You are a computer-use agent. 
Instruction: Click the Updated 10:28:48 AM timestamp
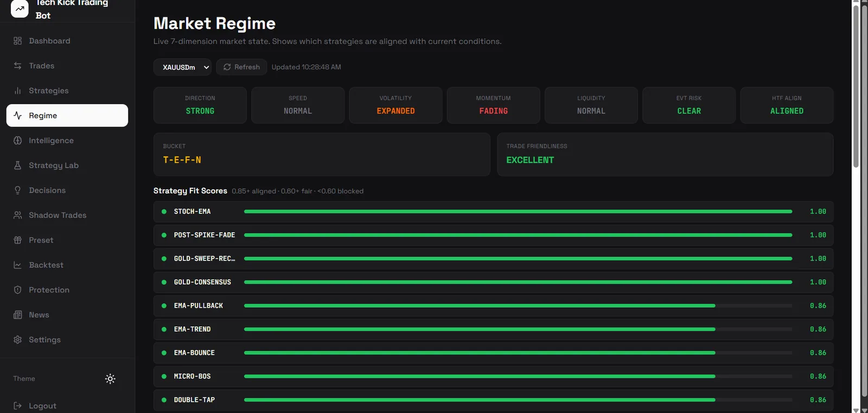tap(306, 67)
